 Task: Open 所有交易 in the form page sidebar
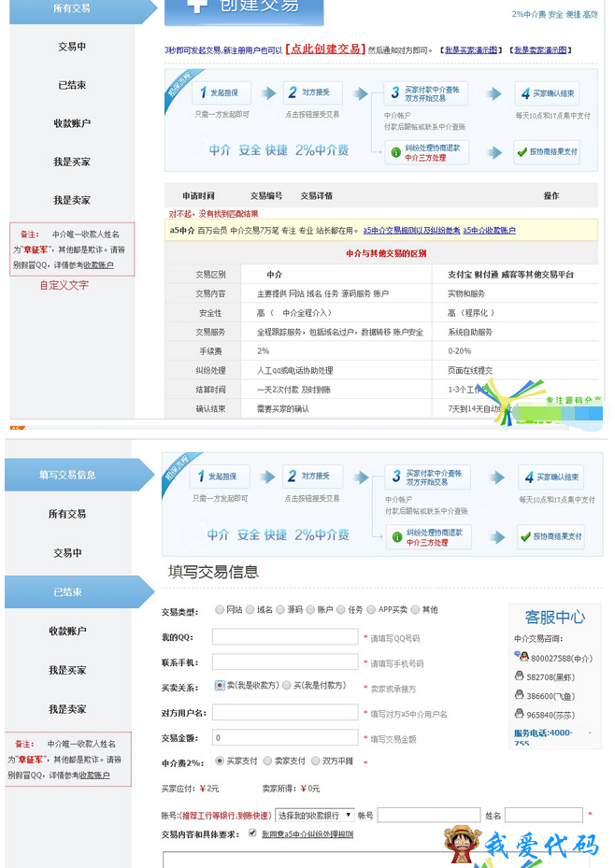pyautogui.click(x=67, y=514)
